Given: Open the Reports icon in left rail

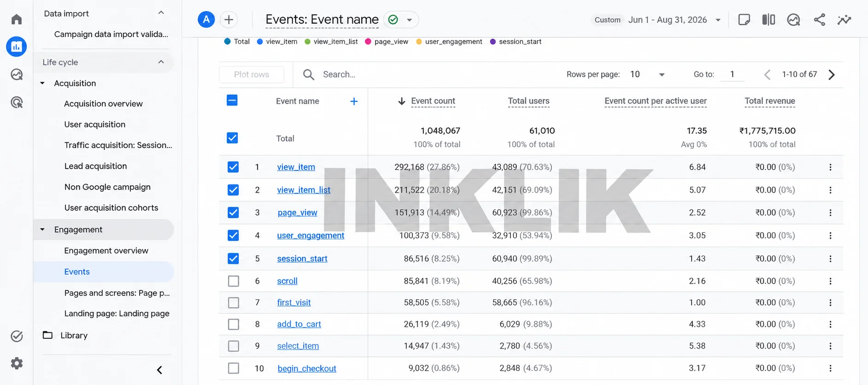Looking at the screenshot, I should [17, 47].
